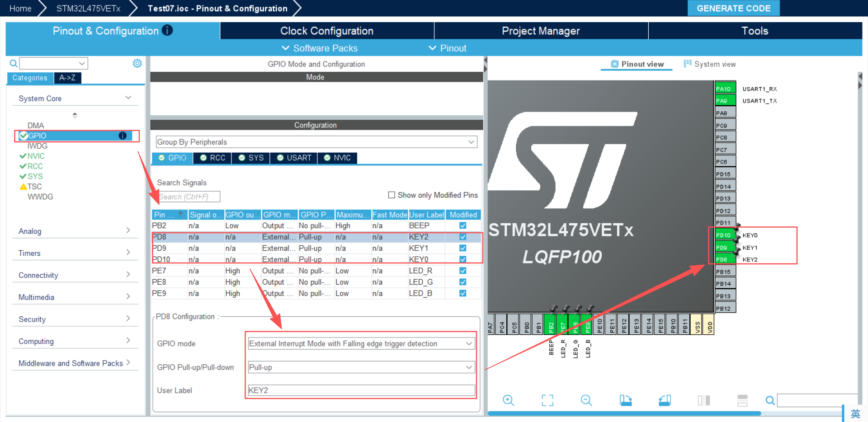Toggle Modified checkbox for PD9 row
Screen dimensions: 868x422
click(x=462, y=248)
